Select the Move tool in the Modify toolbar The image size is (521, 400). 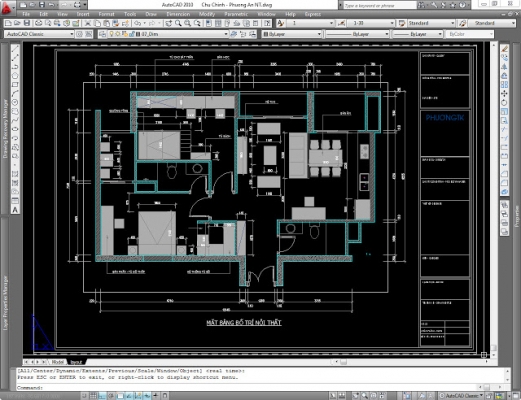(505, 94)
